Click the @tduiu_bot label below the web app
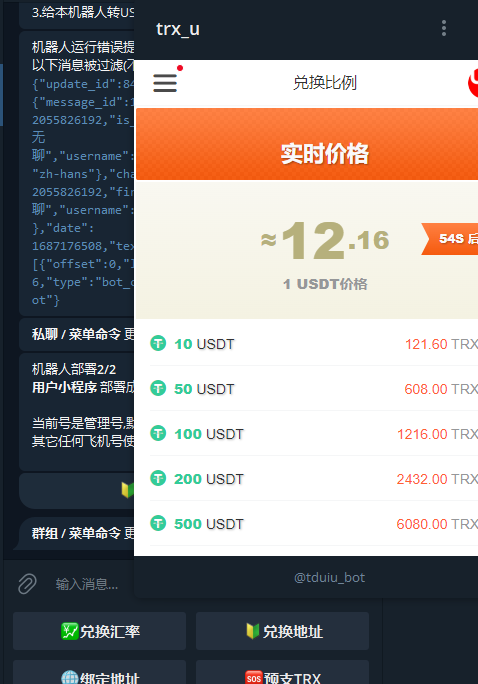Image resolution: width=478 pixels, height=684 pixels. point(329,578)
